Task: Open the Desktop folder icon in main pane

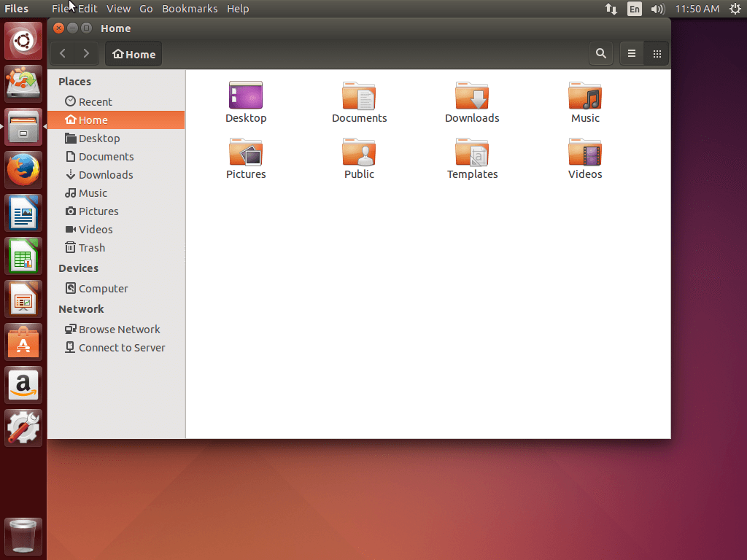Action: pos(246,96)
